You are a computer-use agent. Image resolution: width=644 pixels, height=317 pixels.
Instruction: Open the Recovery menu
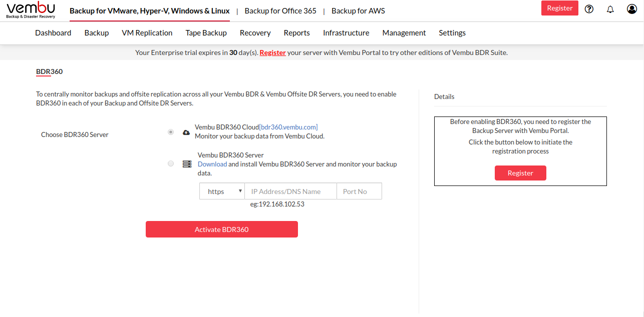[x=255, y=32]
